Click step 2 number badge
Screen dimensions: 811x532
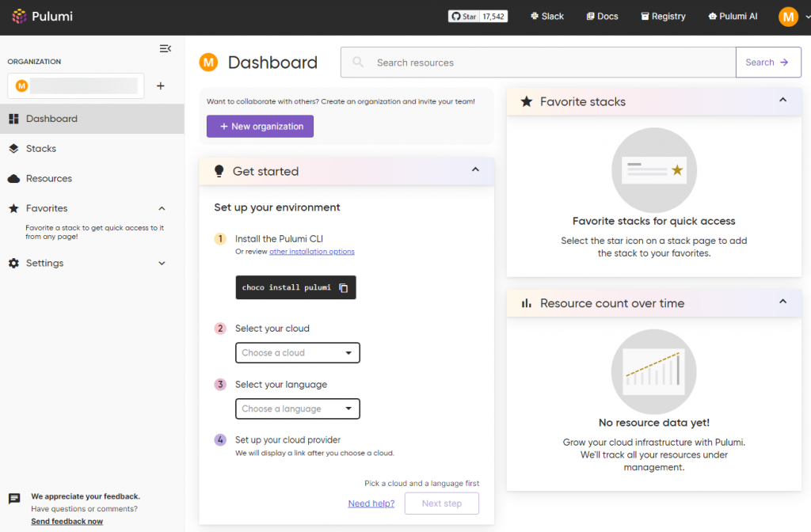[220, 329]
